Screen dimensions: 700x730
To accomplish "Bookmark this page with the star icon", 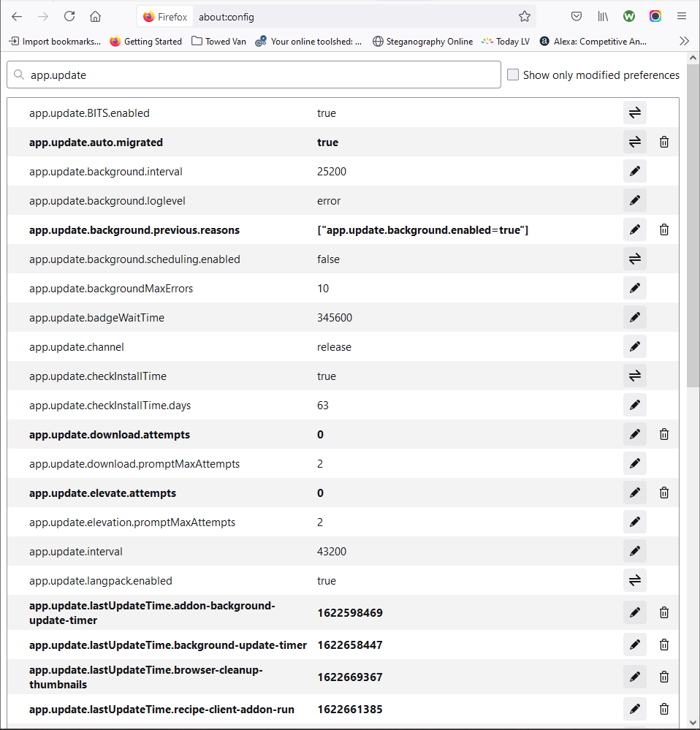I will pyautogui.click(x=524, y=16).
